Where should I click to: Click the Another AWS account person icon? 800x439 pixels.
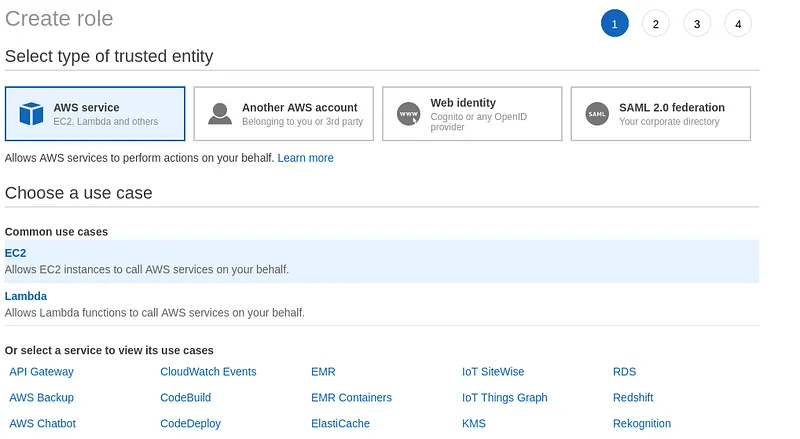[x=220, y=114]
